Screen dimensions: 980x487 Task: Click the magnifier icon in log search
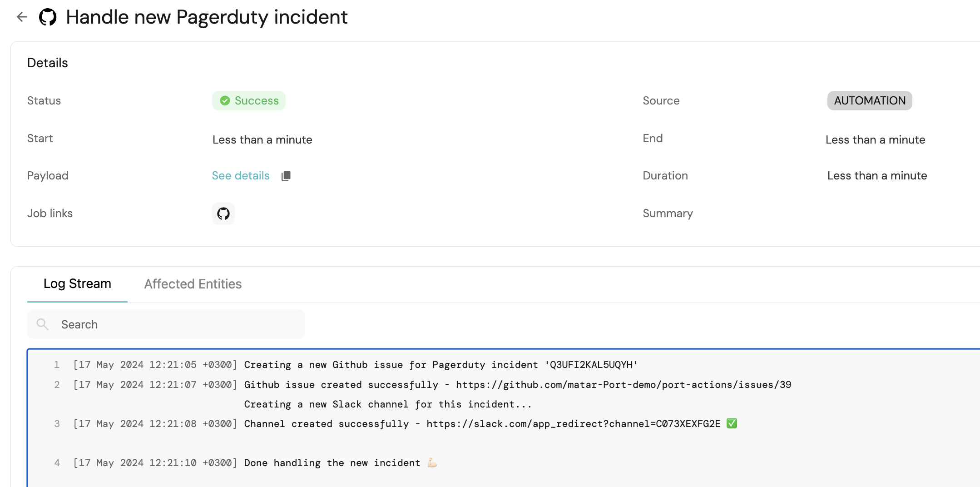click(x=43, y=324)
